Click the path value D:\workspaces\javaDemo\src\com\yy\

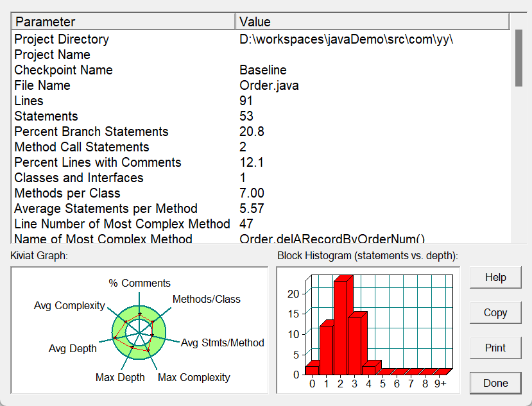(x=346, y=39)
